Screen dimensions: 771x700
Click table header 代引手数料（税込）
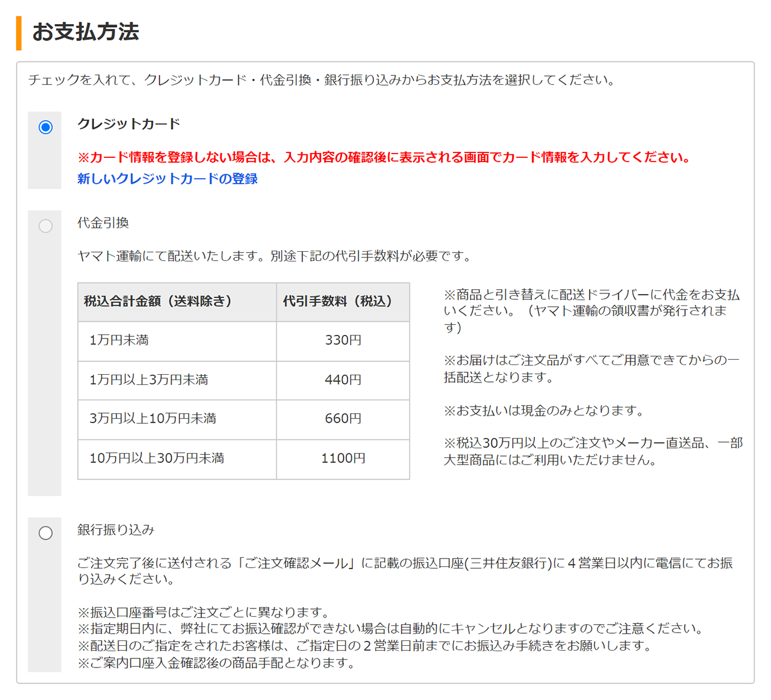pyautogui.click(x=343, y=302)
